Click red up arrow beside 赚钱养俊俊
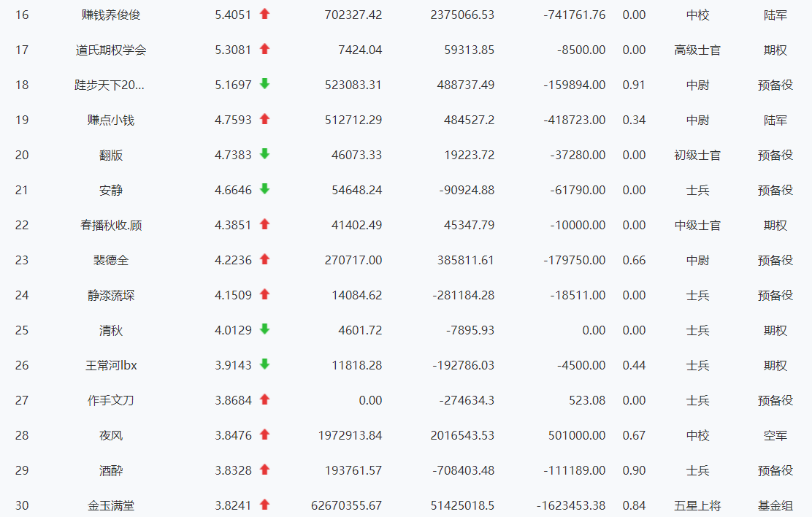Viewport: 812px width, 517px height. click(264, 14)
